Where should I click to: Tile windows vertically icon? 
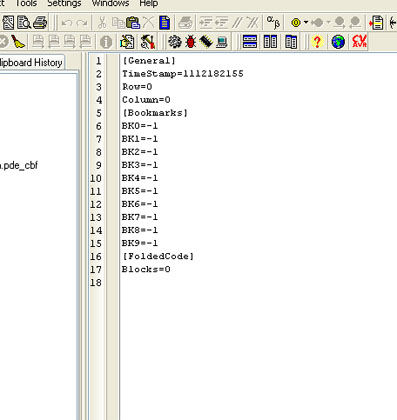coord(270,42)
